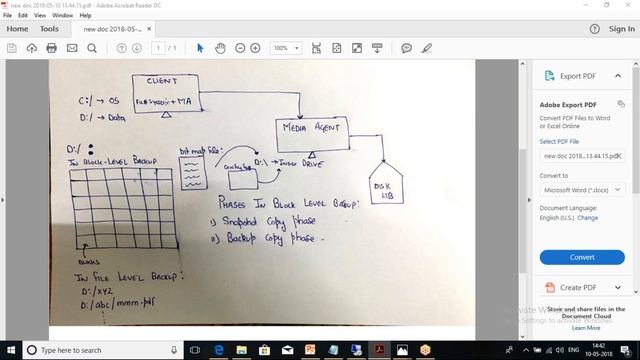This screenshot has height=360, width=640.
Task: Open the Help menu
Action: pyautogui.click(x=85, y=16)
